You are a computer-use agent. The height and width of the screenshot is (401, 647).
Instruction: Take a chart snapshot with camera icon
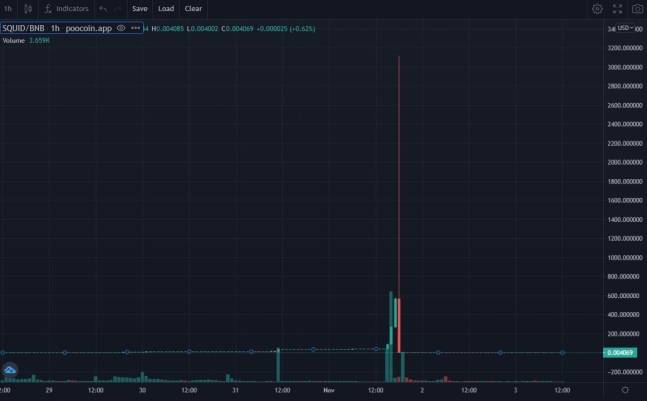coord(638,9)
